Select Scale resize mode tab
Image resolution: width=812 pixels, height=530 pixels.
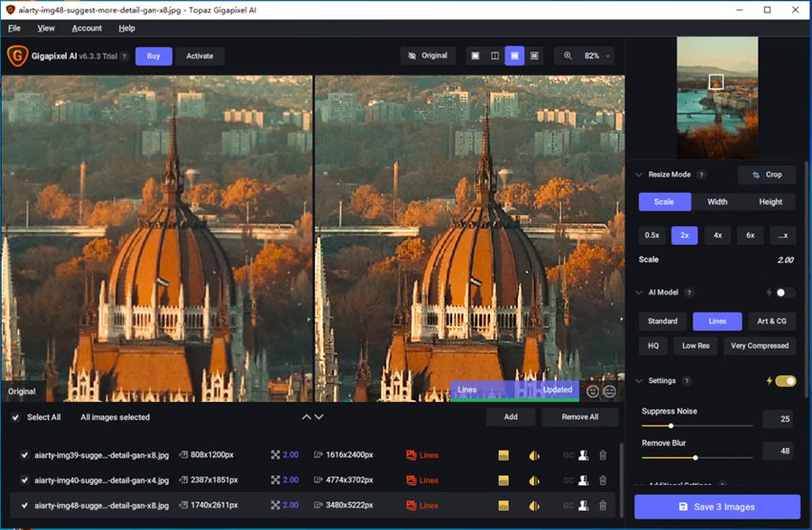pos(665,201)
